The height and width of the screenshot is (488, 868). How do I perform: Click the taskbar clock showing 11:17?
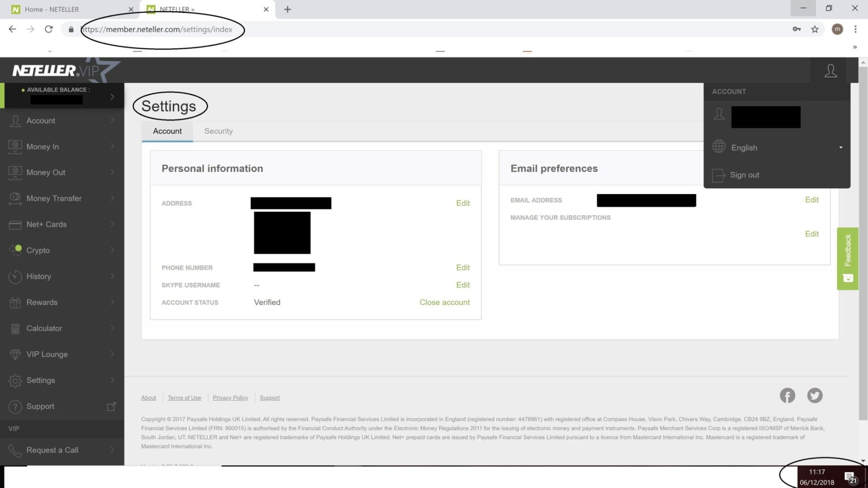coord(817,477)
